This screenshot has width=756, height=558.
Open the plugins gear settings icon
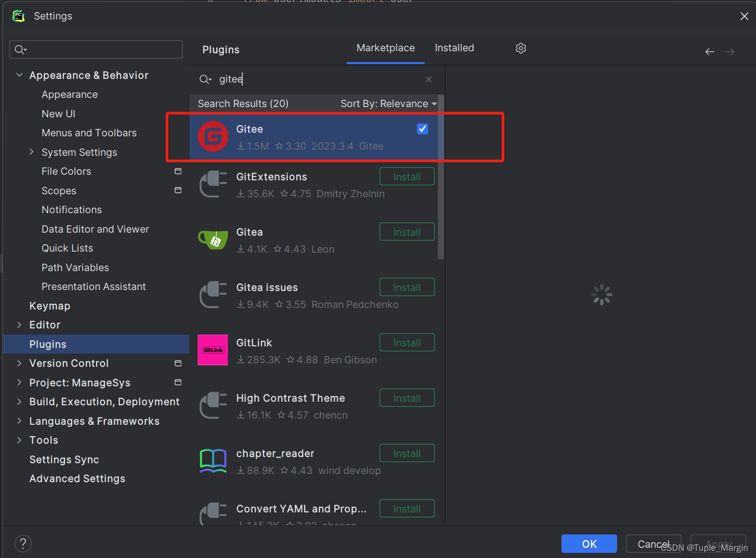pyautogui.click(x=521, y=48)
